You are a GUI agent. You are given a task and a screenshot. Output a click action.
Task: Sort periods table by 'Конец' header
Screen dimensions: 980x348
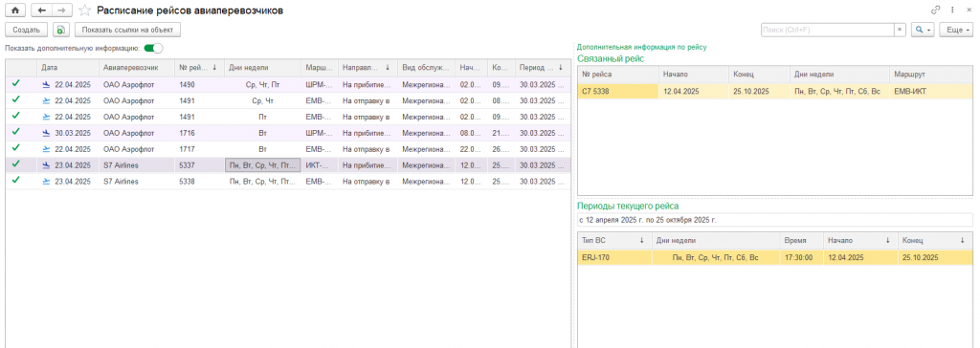point(935,240)
